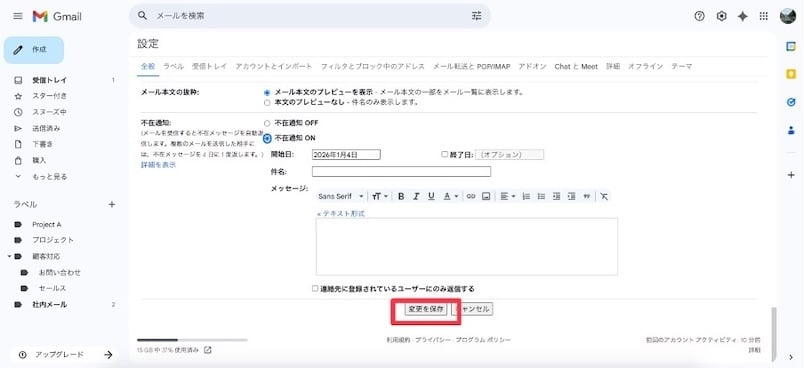Click inside the message body text area
Image resolution: width=804 pixels, height=368 pixels.
pyautogui.click(x=467, y=247)
